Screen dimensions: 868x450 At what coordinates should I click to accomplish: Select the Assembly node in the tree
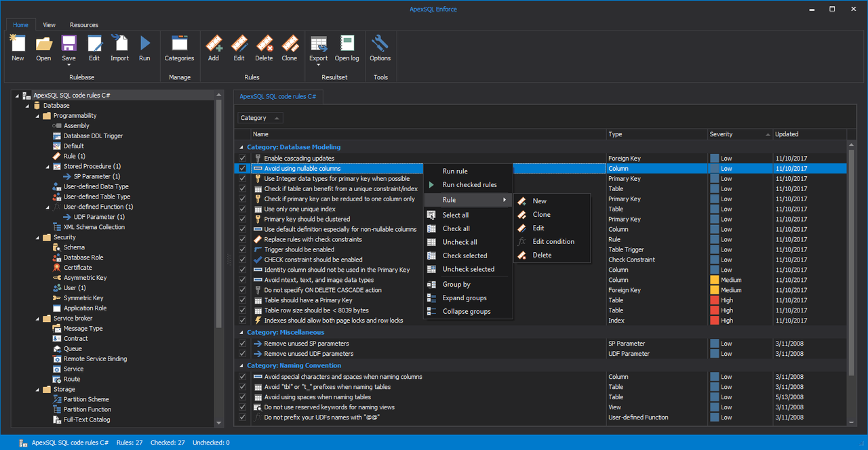77,125
